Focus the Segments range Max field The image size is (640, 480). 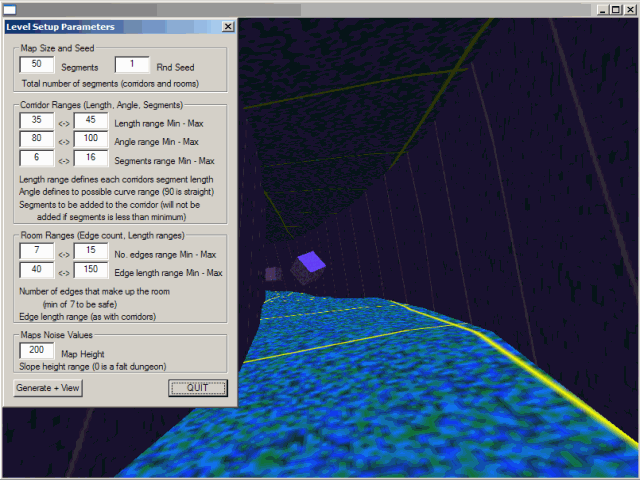point(91,158)
